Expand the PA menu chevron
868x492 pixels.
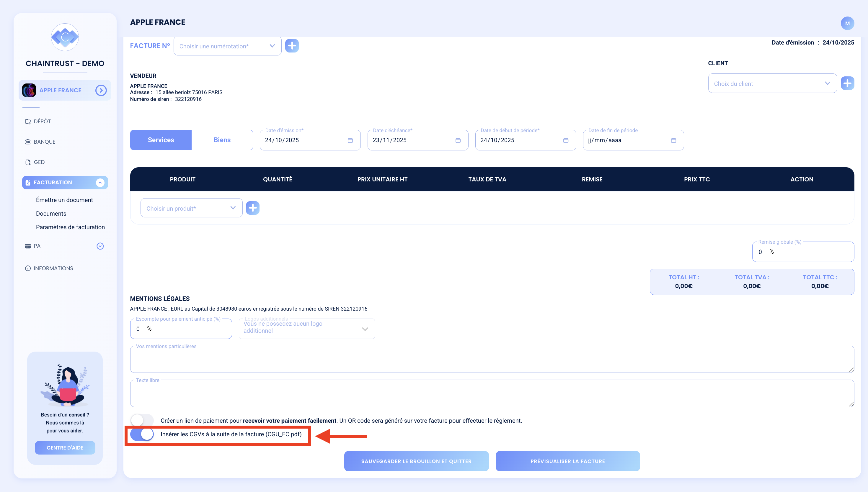pyautogui.click(x=100, y=246)
